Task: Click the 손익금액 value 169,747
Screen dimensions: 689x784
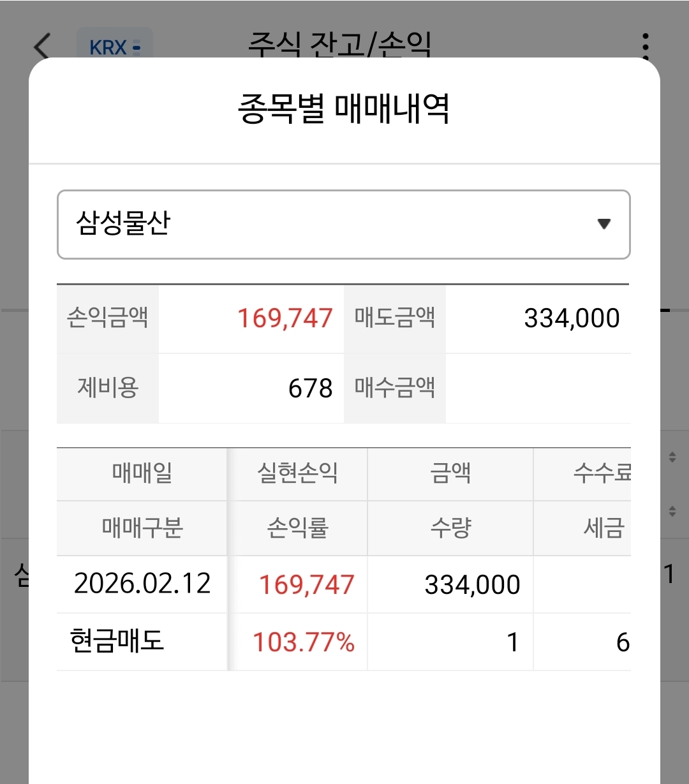Action: (285, 318)
